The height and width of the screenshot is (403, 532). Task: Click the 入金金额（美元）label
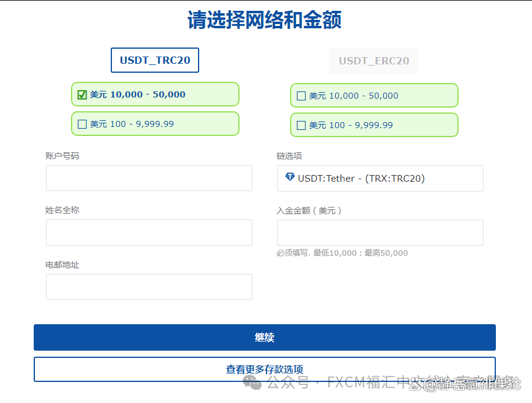(x=309, y=211)
